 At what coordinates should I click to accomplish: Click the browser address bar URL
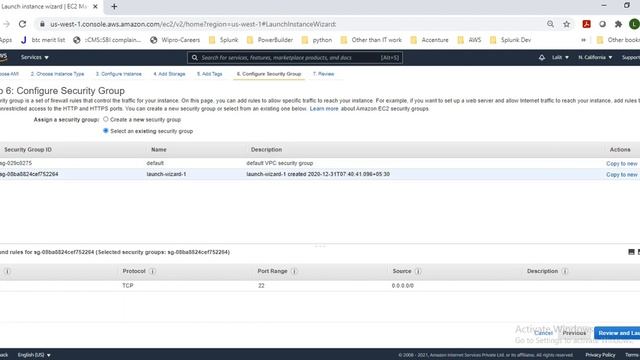(x=193, y=24)
